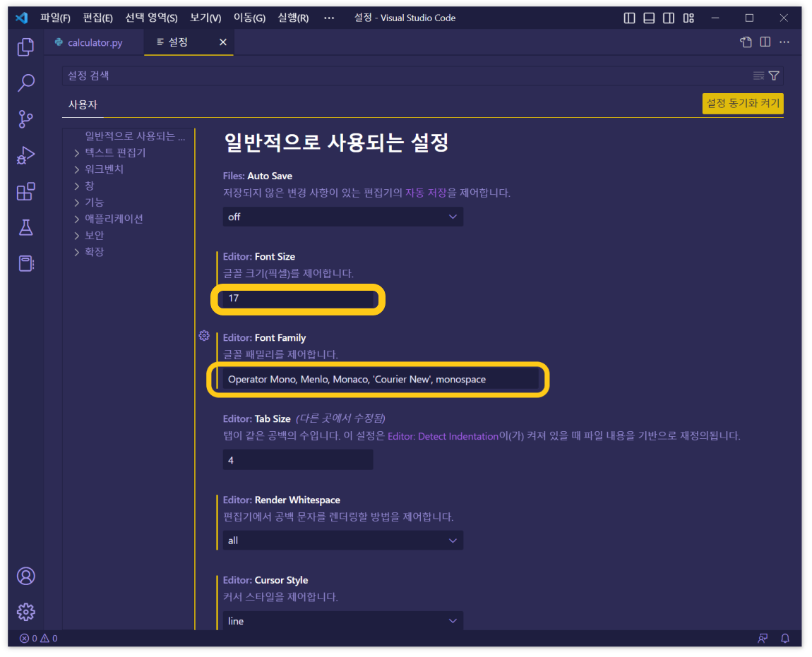Clear settings search input icon
This screenshot has height=657, width=812.
[758, 76]
